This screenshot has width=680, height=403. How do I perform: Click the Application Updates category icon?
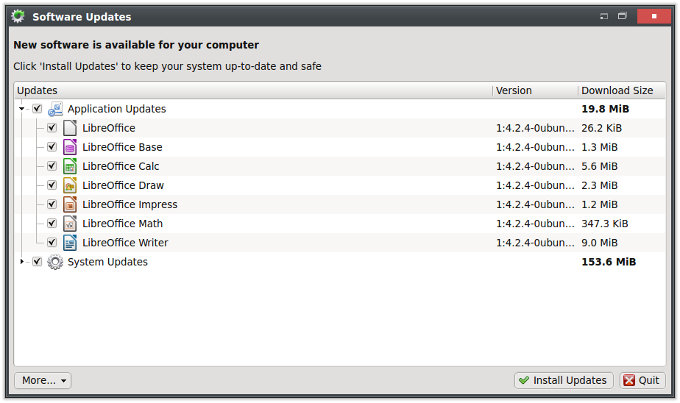click(55, 109)
